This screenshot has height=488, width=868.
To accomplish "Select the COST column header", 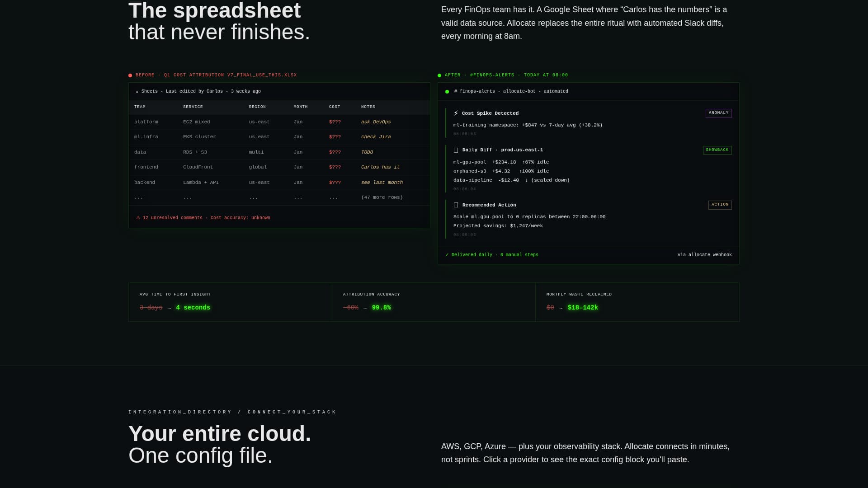I will tap(335, 107).
